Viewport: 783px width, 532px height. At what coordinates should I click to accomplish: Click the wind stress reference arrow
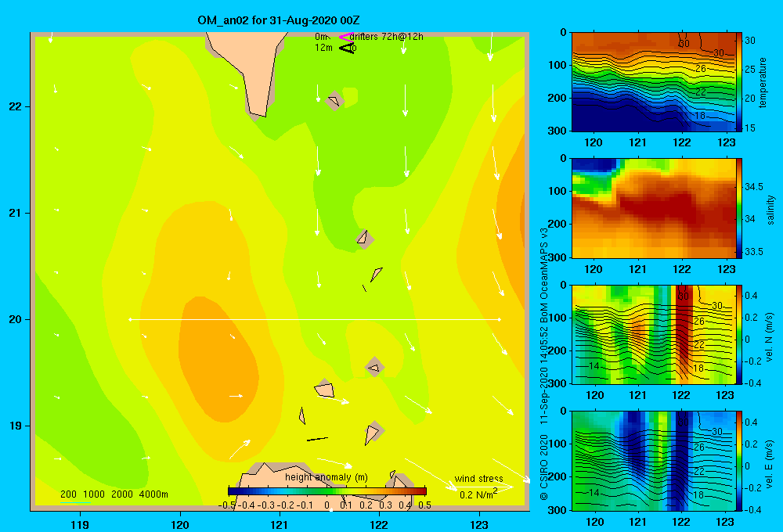tap(483, 487)
